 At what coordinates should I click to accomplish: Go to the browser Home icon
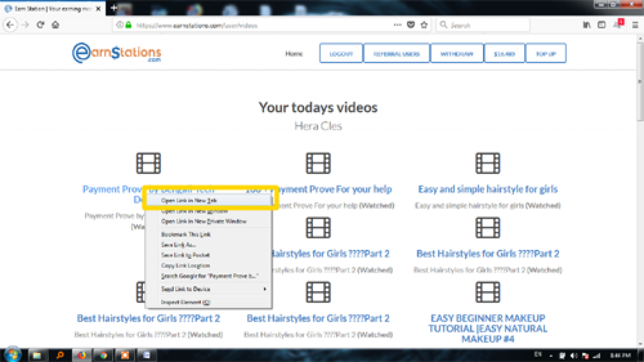[55, 25]
